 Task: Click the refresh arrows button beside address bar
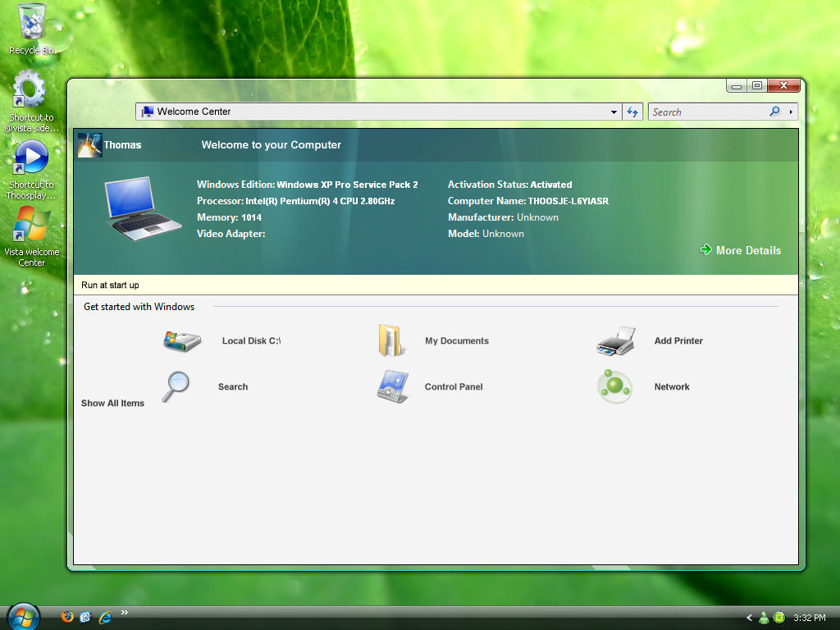pos(632,112)
